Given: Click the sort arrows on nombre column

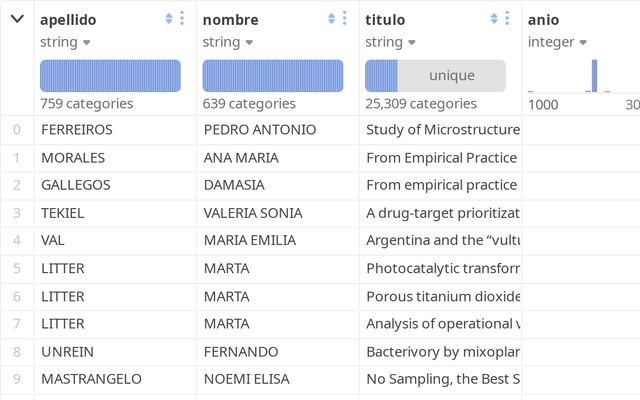Looking at the screenshot, I should 331,19.
